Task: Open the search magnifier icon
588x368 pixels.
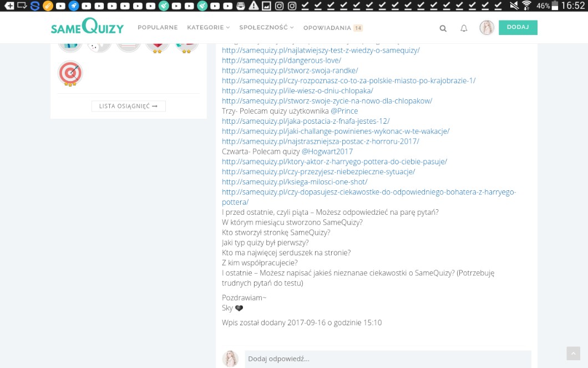Action: tap(443, 28)
